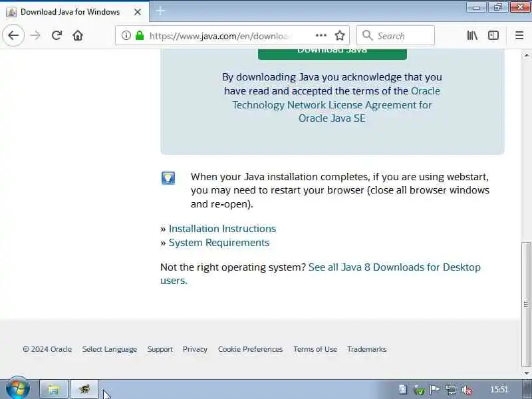Open the Action Center flag icon
This screenshot has height=399, width=532.
[435, 390]
